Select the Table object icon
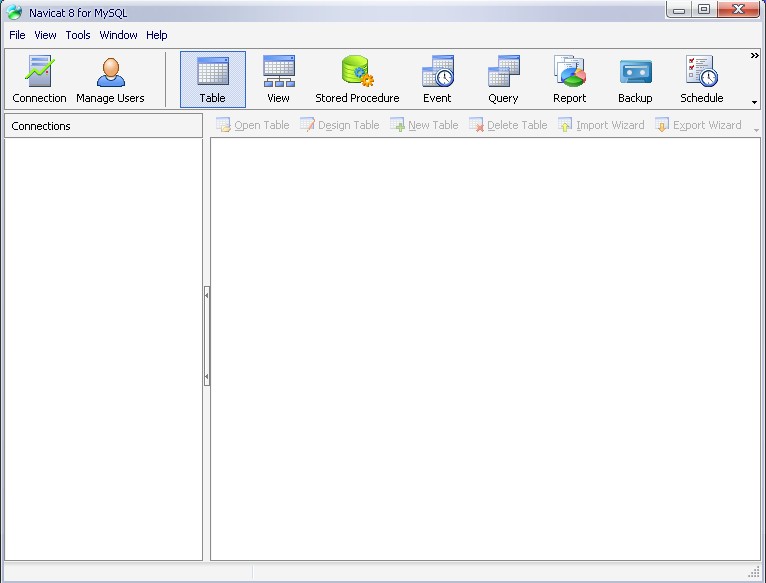This screenshot has width=766, height=583. click(212, 79)
